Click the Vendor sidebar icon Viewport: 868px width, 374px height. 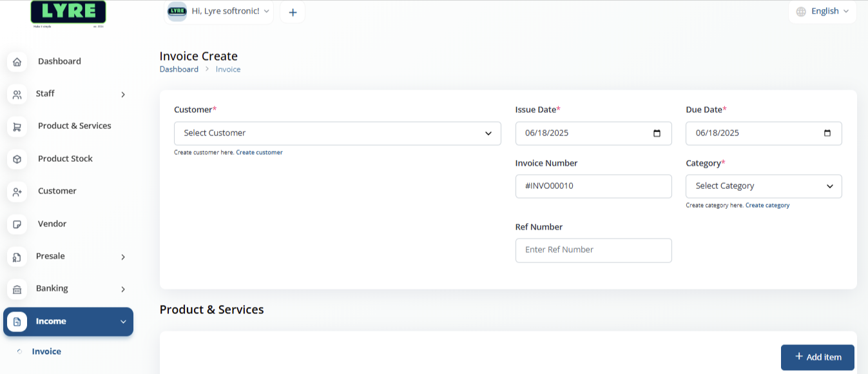pyautogui.click(x=17, y=224)
